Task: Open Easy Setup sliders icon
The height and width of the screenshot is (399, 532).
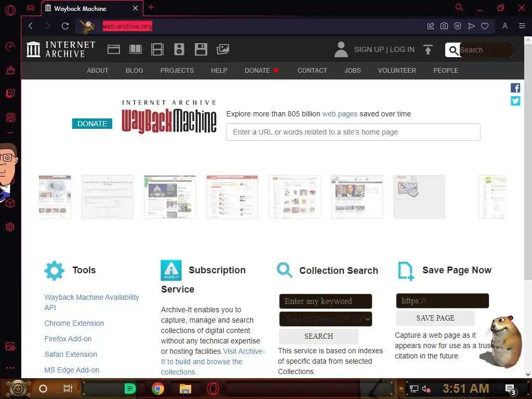Action: pyautogui.click(x=522, y=26)
